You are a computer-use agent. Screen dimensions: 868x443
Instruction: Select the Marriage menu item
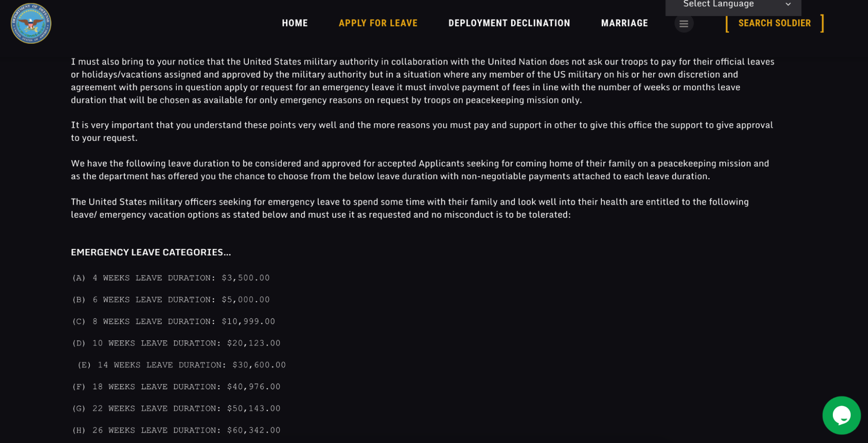click(624, 23)
